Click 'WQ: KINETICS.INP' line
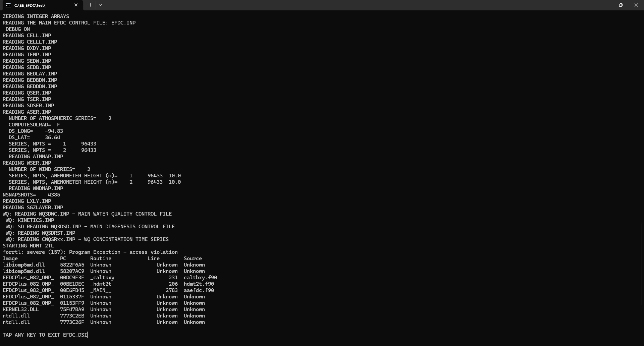 30,220
